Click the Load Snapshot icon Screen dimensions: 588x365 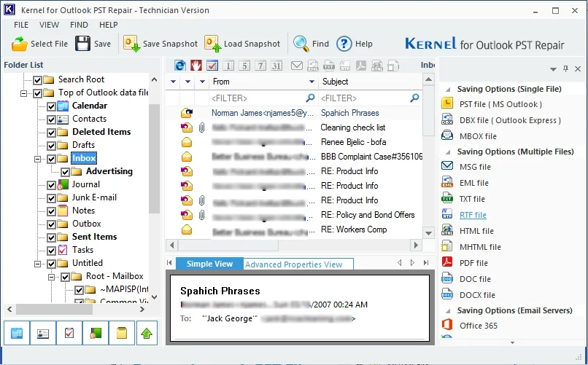point(212,44)
